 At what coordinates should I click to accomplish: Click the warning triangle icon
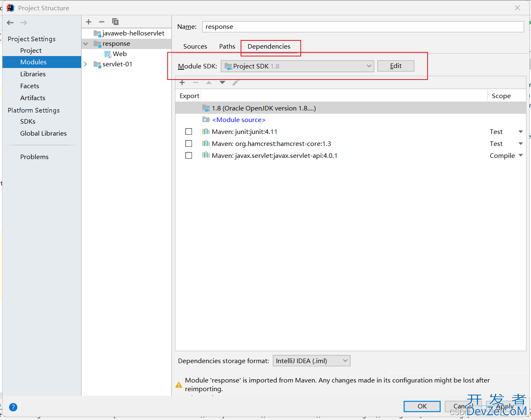(x=179, y=385)
